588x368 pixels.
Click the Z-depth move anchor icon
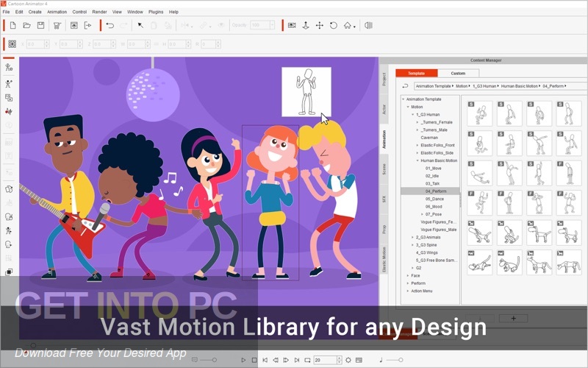(x=306, y=26)
